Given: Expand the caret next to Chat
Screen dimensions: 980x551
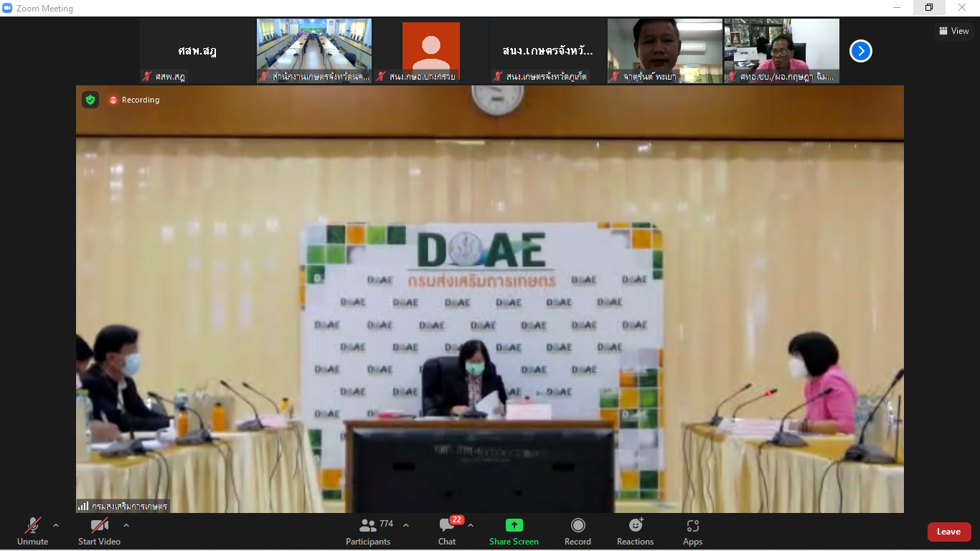Looking at the screenshot, I should 471,525.
